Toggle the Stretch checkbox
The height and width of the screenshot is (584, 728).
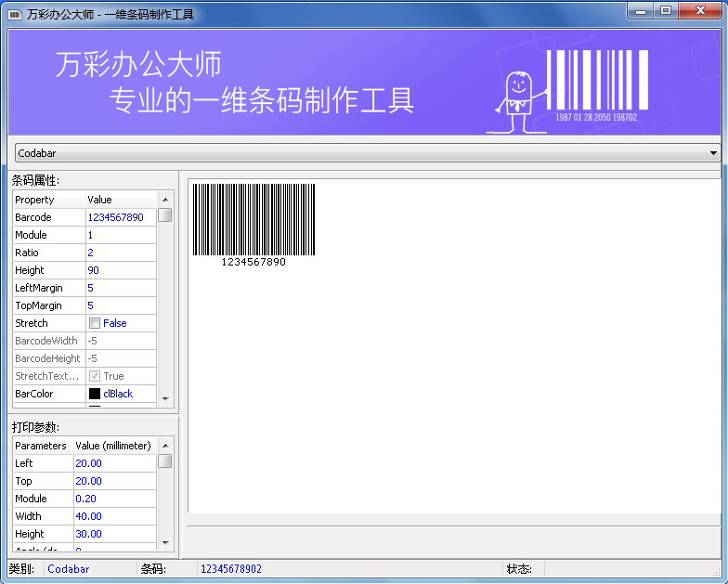pos(95,323)
